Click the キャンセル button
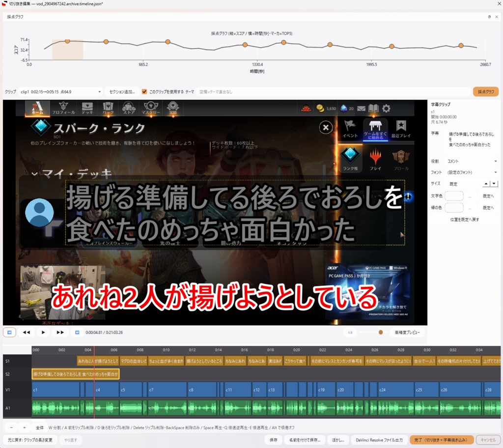The width and height of the screenshot is (503, 448). pos(488,440)
